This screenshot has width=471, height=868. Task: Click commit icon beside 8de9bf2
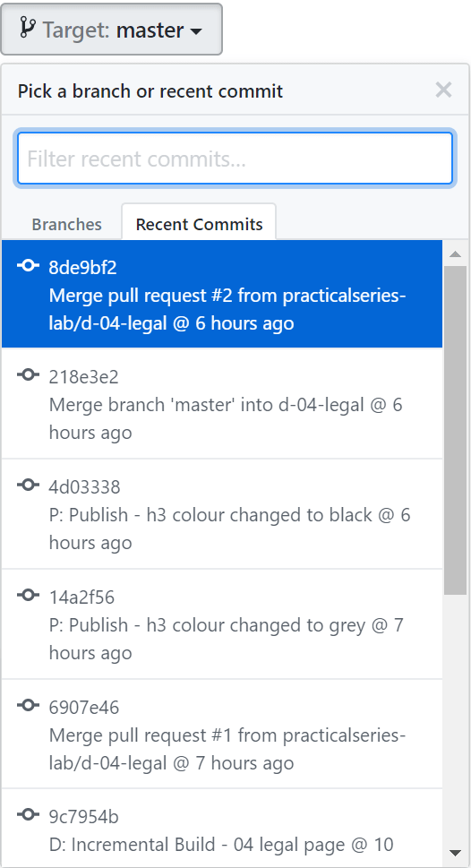pyautogui.click(x=29, y=266)
